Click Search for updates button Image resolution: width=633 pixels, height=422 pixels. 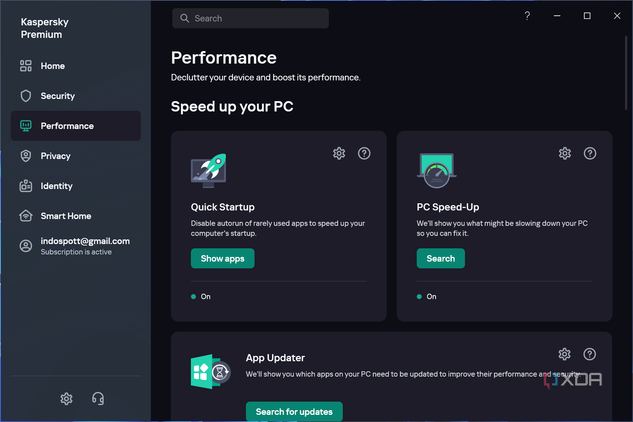[294, 412]
